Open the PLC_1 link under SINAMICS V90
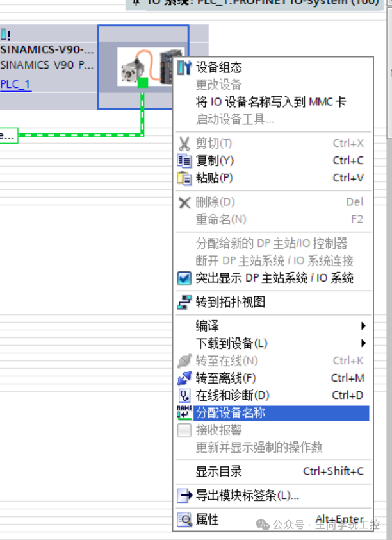This screenshot has height=540, width=392. tap(16, 85)
